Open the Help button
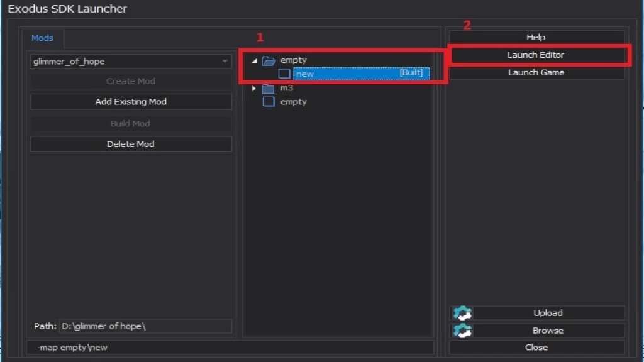 coord(536,37)
